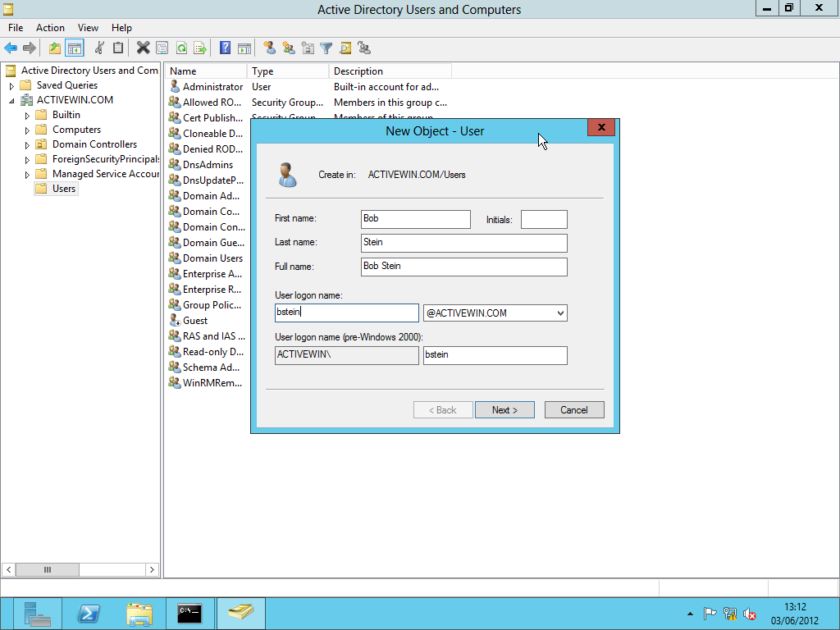Viewport: 840px width, 630px height.
Task: Click the Next button in the dialog
Action: [504, 410]
